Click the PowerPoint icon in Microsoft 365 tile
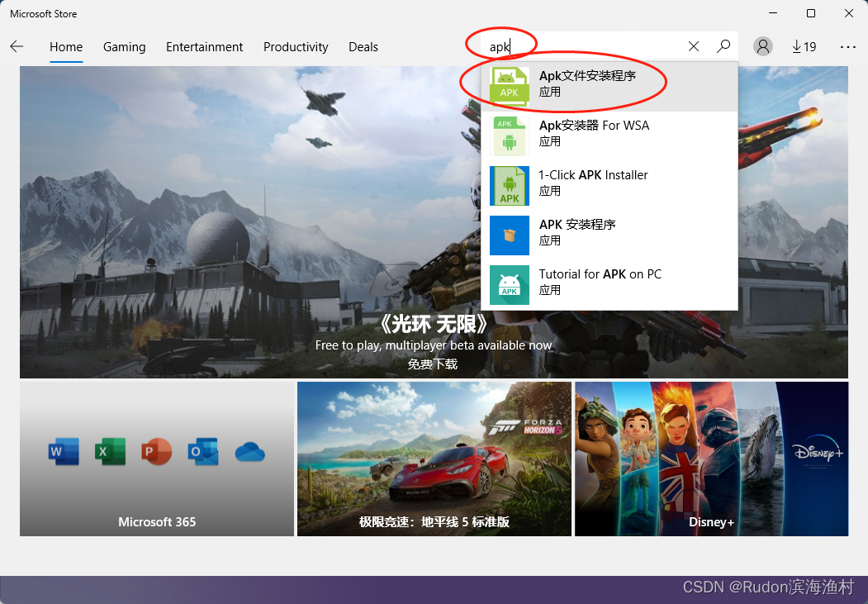Viewport: 868px width, 604px height. click(157, 452)
